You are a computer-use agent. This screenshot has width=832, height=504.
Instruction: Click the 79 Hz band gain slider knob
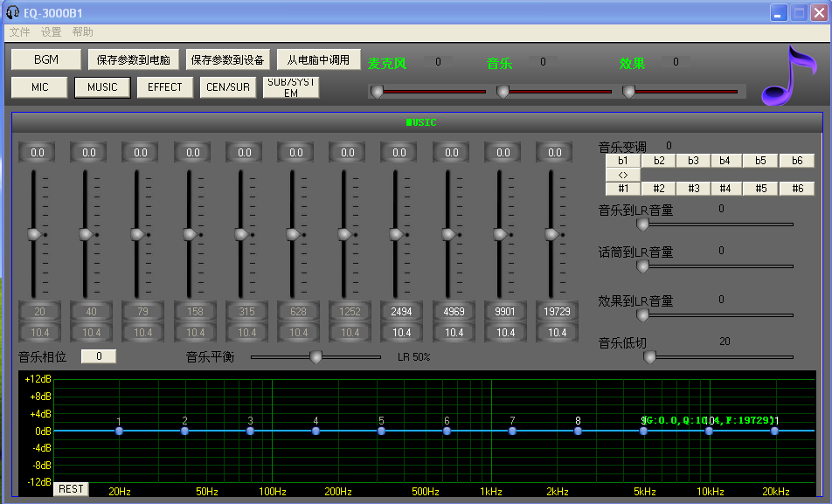[137, 234]
